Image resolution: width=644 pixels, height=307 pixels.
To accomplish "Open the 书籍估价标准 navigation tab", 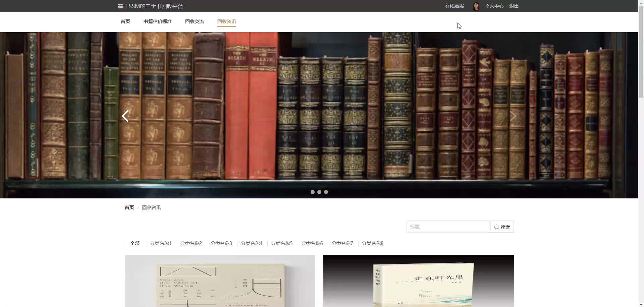I will pyautogui.click(x=158, y=21).
